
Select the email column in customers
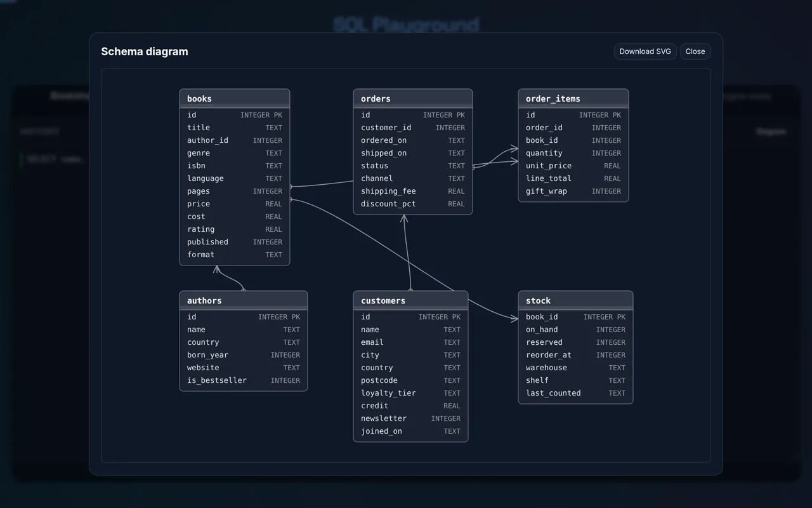coord(410,342)
